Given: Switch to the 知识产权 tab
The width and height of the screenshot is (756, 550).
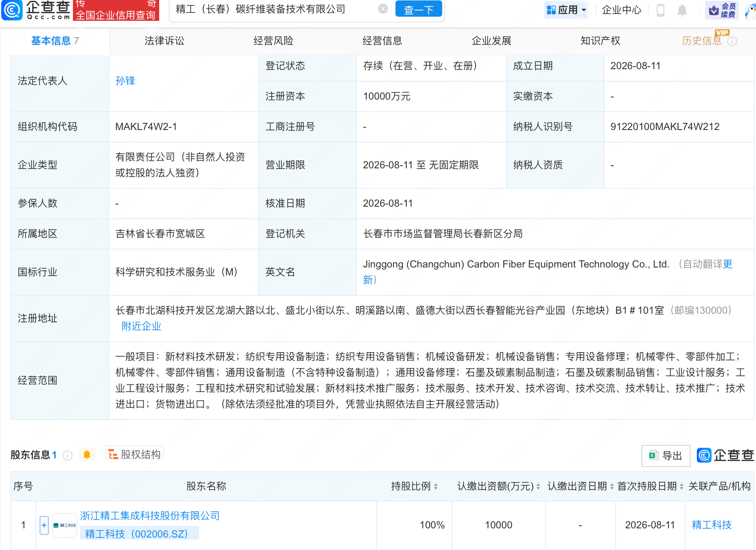Looking at the screenshot, I should click(x=600, y=41).
